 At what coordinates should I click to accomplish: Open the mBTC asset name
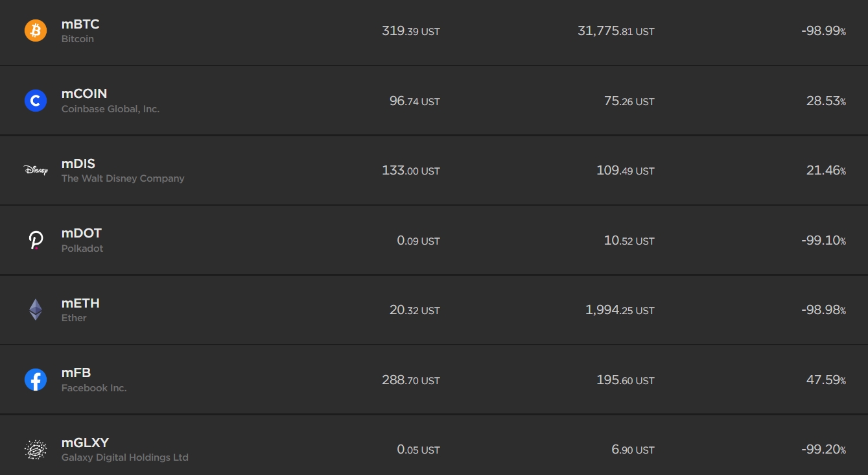click(x=80, y=25)
